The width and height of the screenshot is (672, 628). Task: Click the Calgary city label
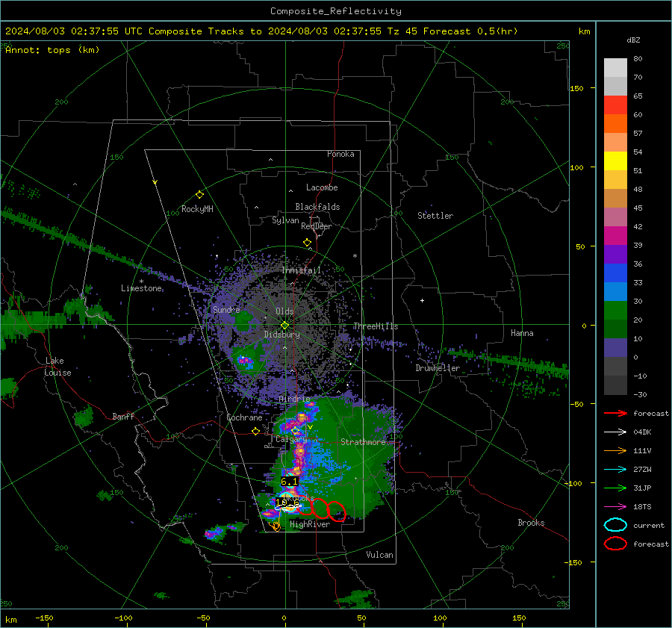coord(291,439)
